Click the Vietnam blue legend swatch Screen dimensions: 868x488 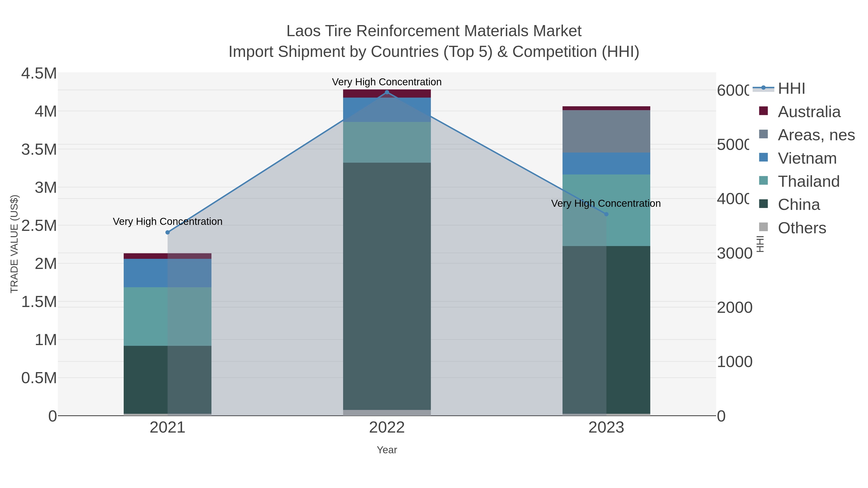pos(764,157)
